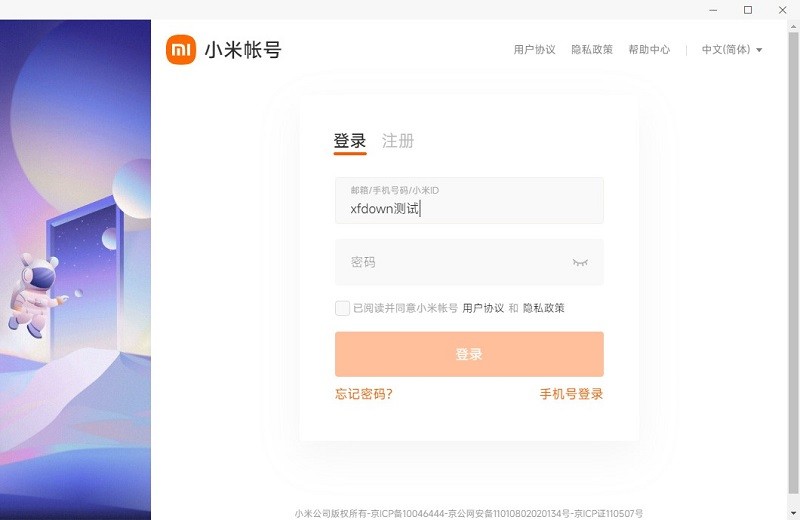
Task: Click the orange Xiaomi MI logo
Action: (x=181, y=50)
